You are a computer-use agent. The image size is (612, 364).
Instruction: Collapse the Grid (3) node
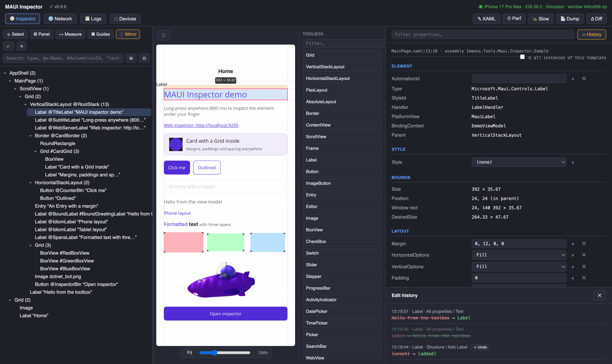point(30,245)
